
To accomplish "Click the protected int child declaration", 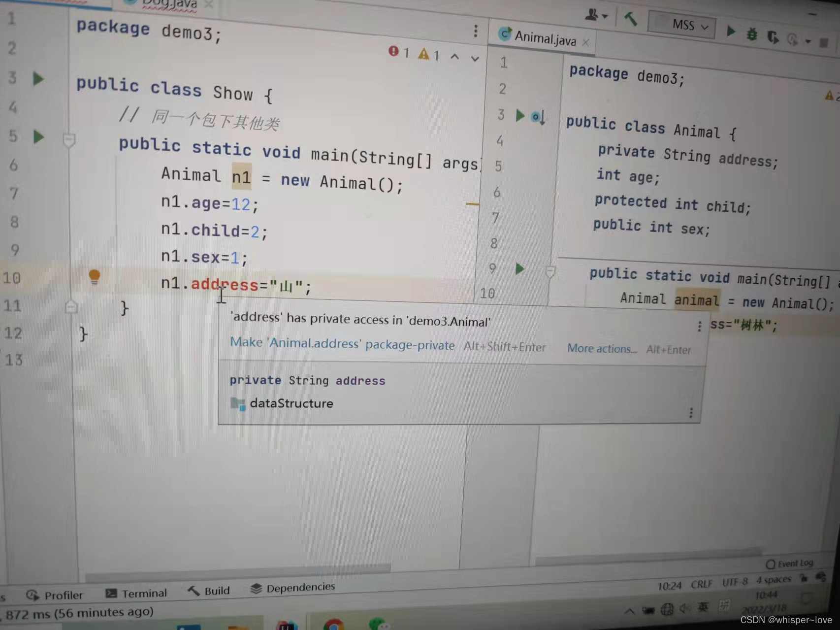I will [673, 203].
